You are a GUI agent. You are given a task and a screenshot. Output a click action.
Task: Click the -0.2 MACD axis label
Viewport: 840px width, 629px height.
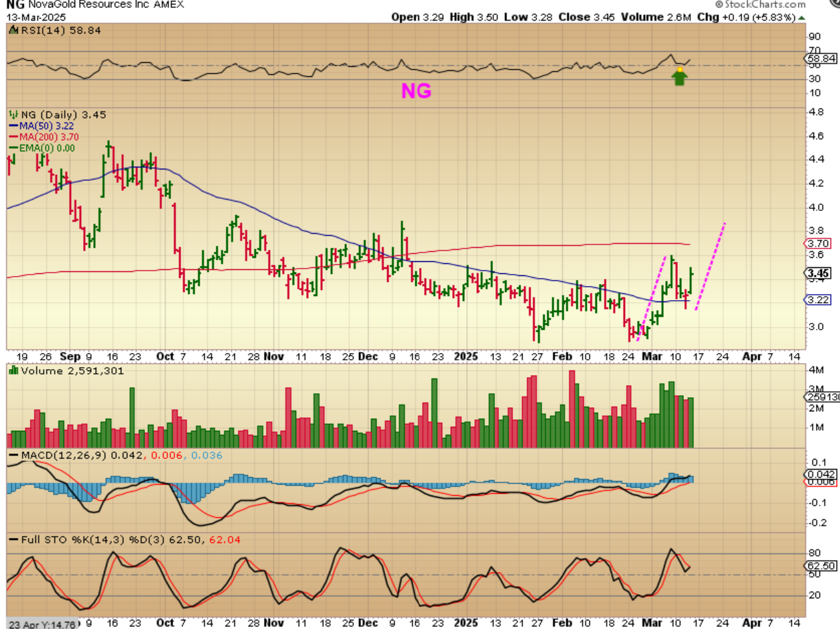click(817, 523)
